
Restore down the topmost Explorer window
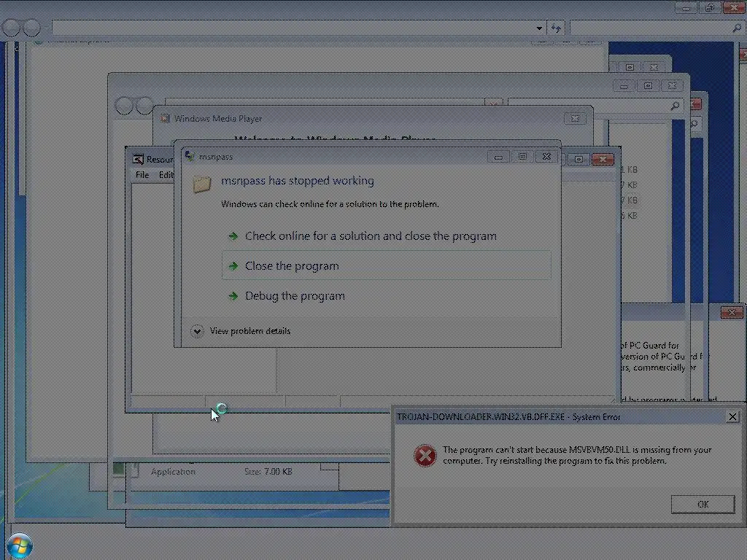point(711,7)
